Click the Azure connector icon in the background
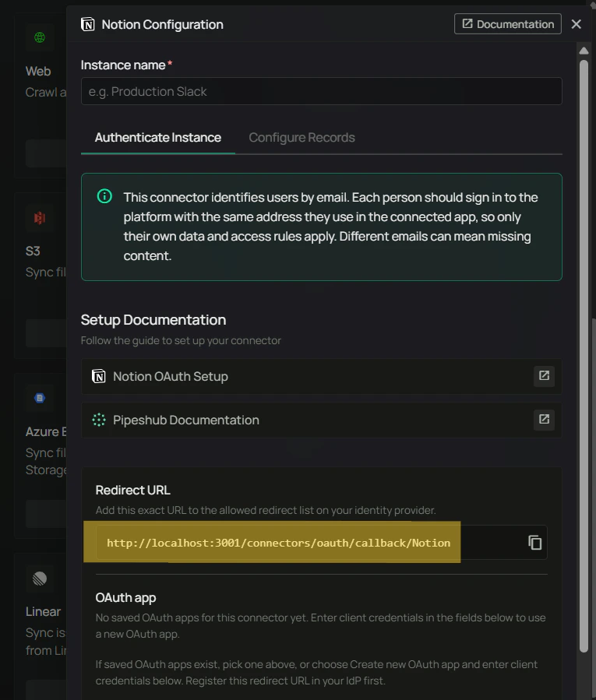The height and width of the screenshot is (700, 596). pyautogui.click(x=40, y=398)
